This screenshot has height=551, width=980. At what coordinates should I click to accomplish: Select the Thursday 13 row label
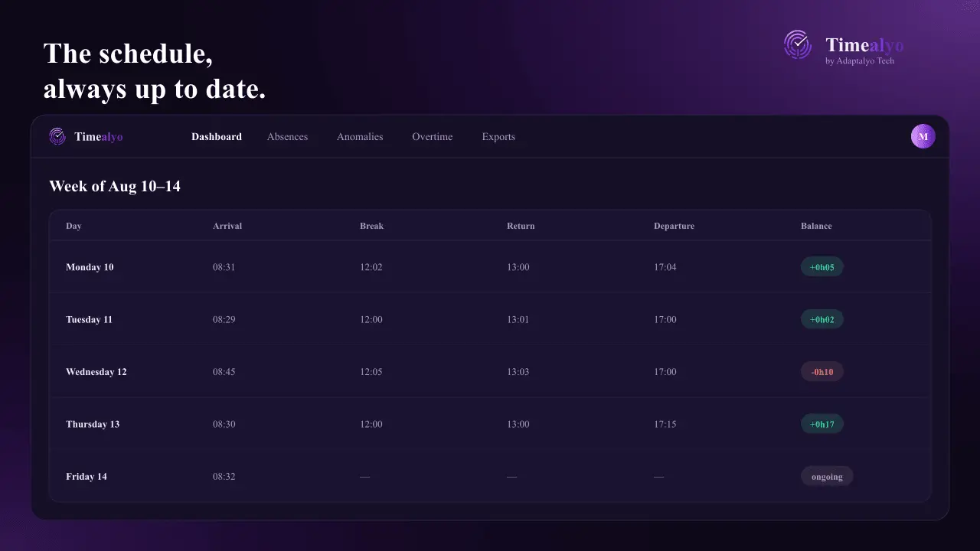93,424
